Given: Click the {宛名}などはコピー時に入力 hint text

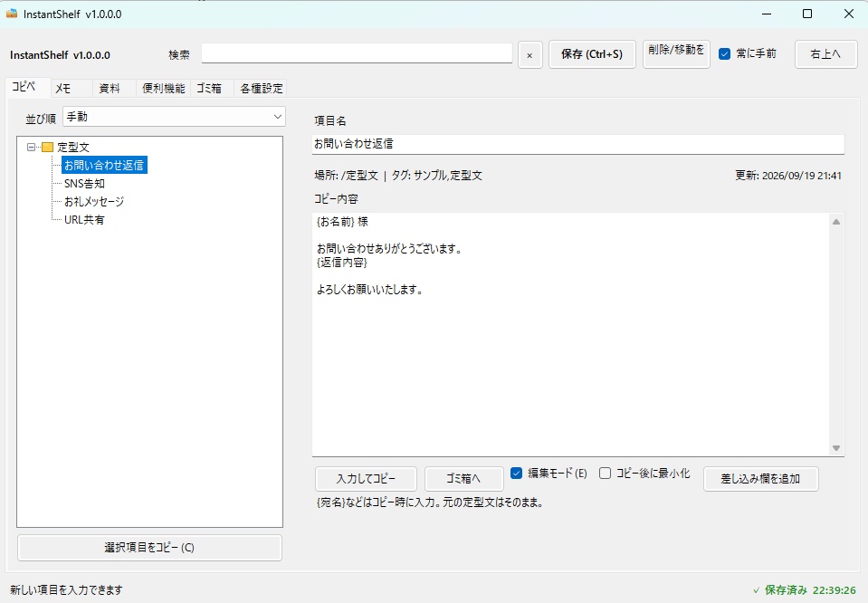Looking at the screenshot, I should 430,502.
